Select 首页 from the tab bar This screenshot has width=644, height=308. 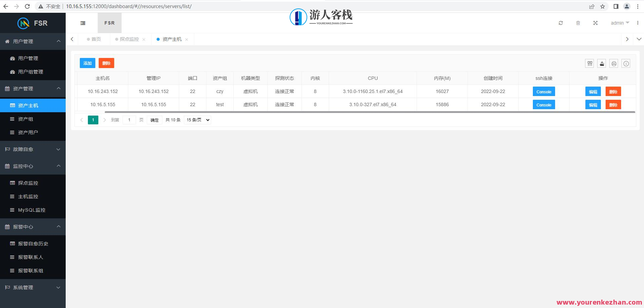95,39
